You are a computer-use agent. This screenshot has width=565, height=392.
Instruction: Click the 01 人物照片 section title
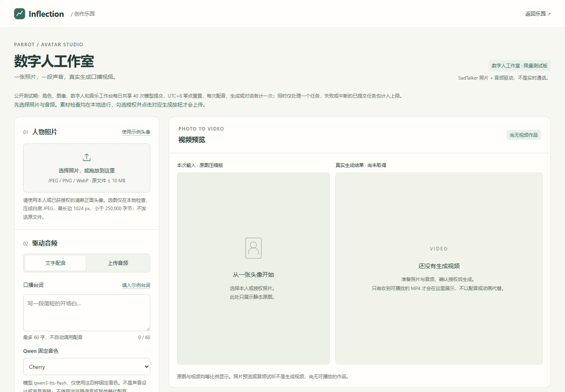click(x=40, y=132)
